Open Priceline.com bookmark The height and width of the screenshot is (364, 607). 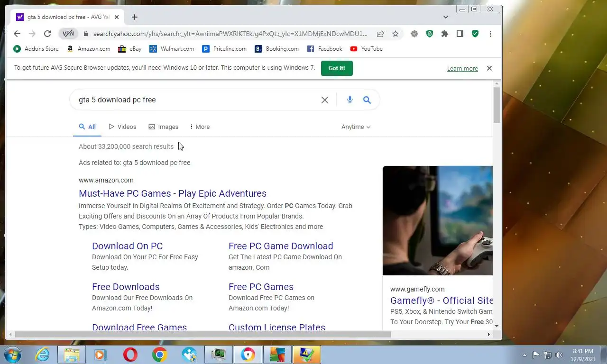coord(224,49)
